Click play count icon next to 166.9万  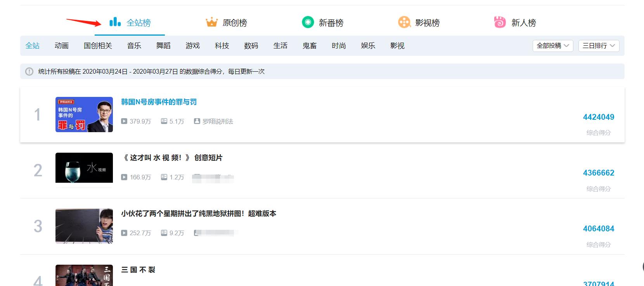124,177
